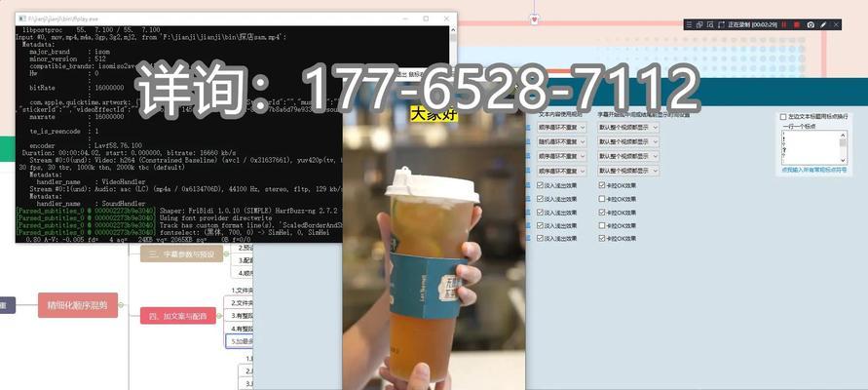Toggle the topmost 卡拉OK效果 checkbox
The height and width of the screenshot is (390, 868).
click(602, 185)
